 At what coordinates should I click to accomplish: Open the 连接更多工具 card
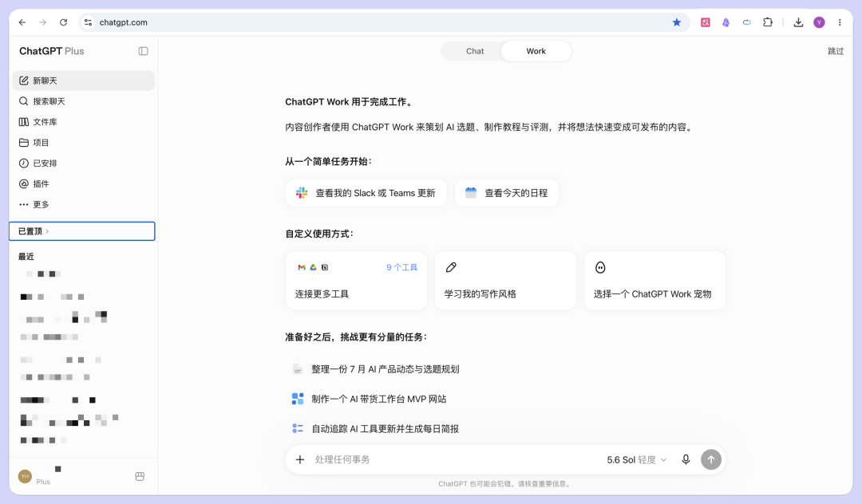(356, 281)
